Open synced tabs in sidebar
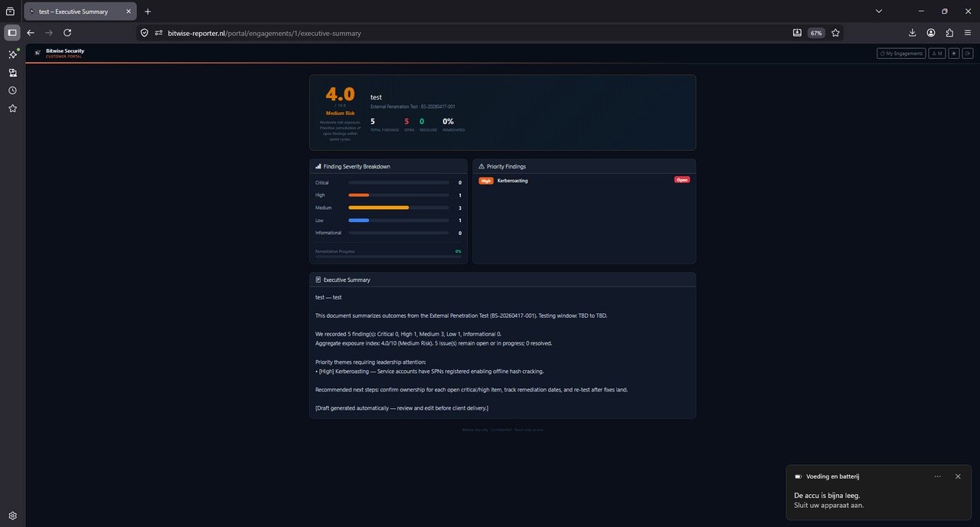 12,73
